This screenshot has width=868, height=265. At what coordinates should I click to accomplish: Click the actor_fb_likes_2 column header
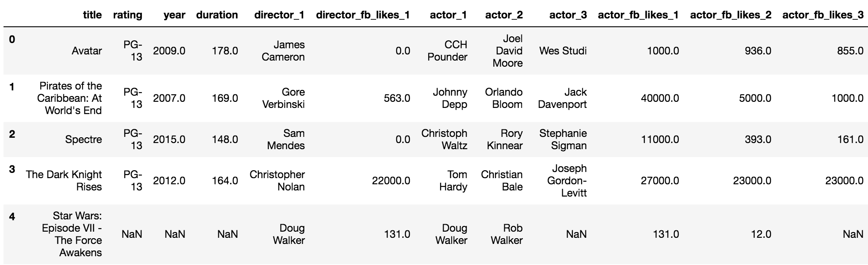click(731, 15)
